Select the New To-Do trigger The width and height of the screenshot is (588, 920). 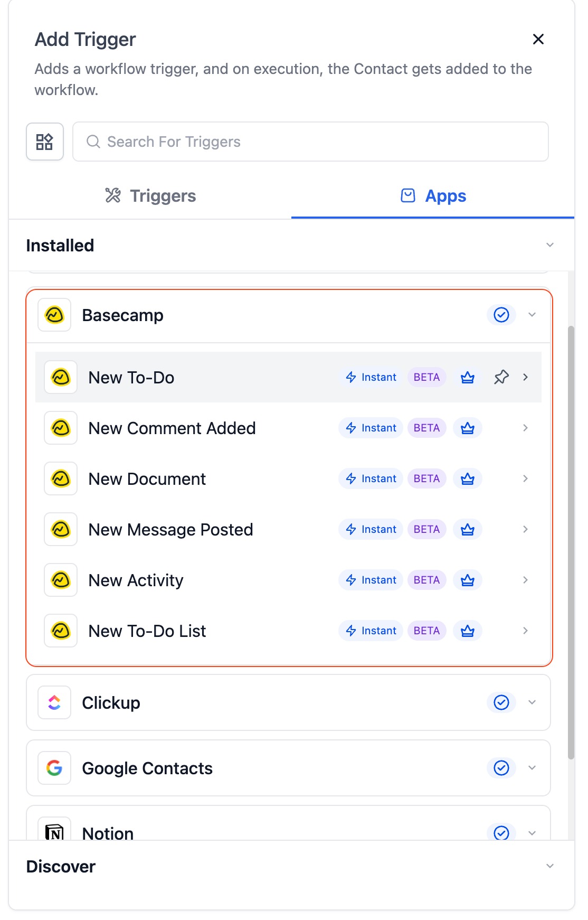click(288, 377)
